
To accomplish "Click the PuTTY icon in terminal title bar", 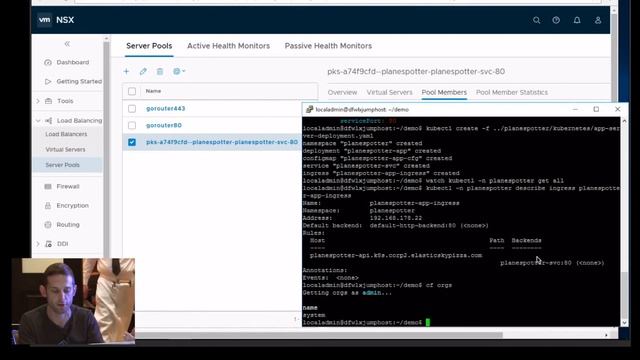I will pos(309,109).
